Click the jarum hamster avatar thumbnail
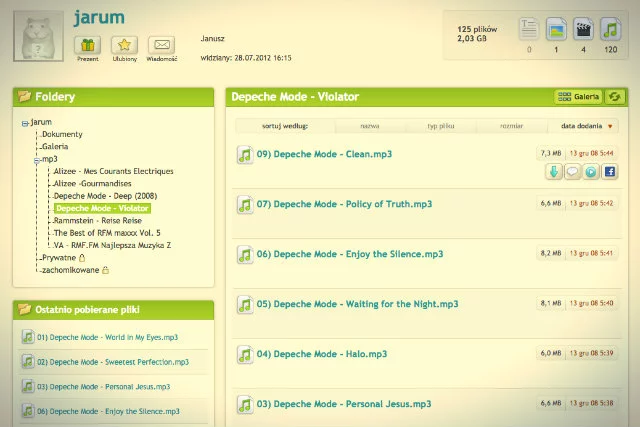This screenshot has width=640, height=427. click(x=38, y=36)
